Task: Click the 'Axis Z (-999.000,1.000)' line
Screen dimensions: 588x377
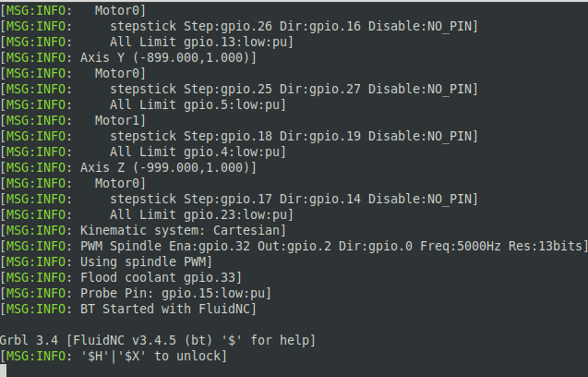Action: [128, 168]
